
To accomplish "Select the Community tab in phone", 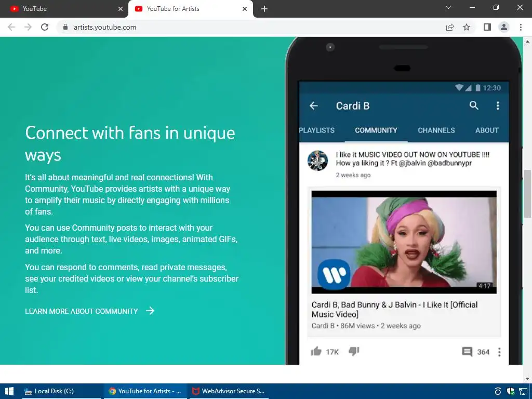I will point(376,130).
